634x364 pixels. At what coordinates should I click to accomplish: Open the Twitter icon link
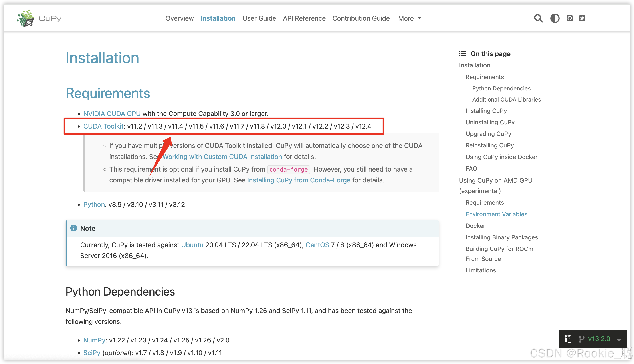tap(582, 18)
